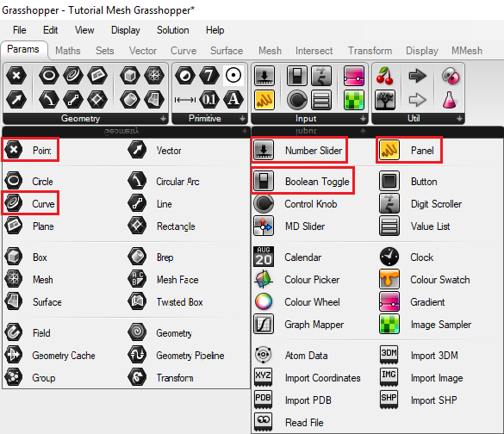Pick the Colour Swatch component

pyautogui.click(x=425, y=280)
